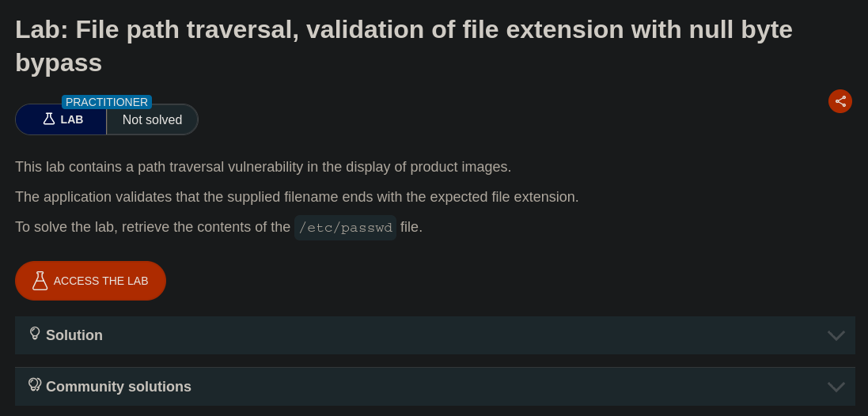Image resolution: width=868 pixels, height=416 pixels.
Task: Click the lightbulb icon beside Solution
Action: point(35,334)
